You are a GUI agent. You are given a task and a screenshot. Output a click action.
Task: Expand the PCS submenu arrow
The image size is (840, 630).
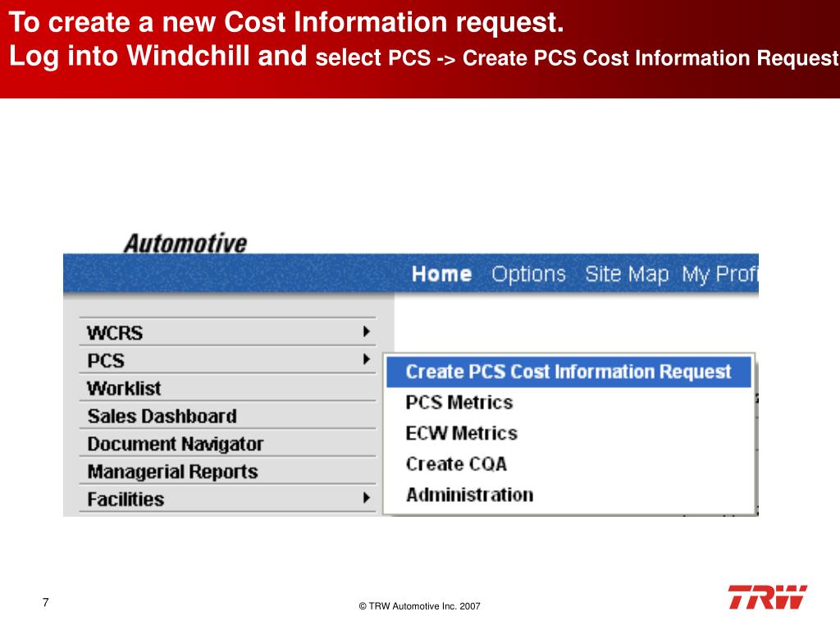point(367,359)
